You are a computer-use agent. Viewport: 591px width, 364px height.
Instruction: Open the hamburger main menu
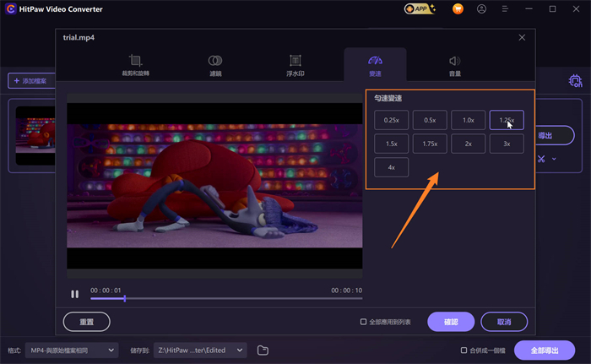click(505, 8)
